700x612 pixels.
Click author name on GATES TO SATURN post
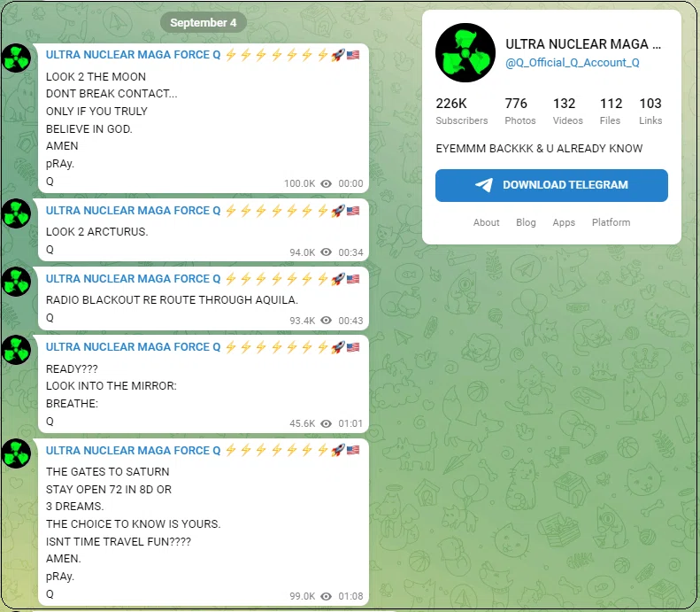tap(203, 451)
